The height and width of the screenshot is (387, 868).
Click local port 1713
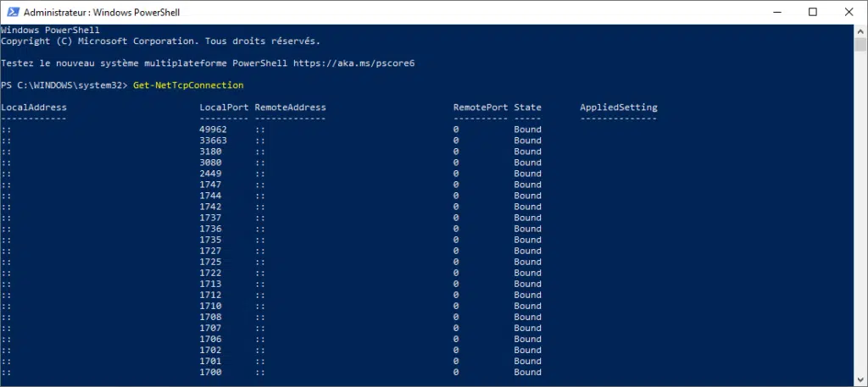[210, 285]
